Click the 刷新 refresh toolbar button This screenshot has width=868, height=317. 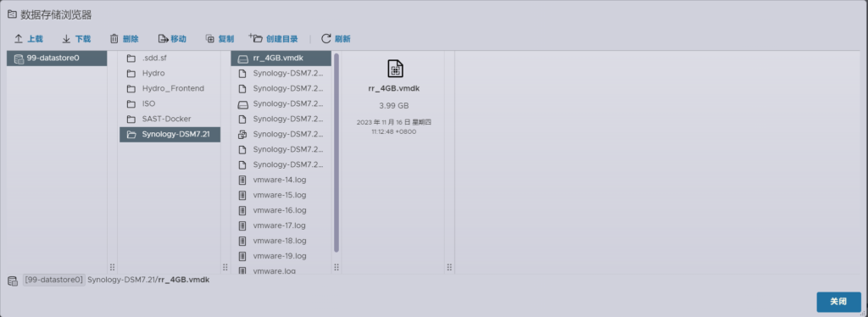[336, 39]
